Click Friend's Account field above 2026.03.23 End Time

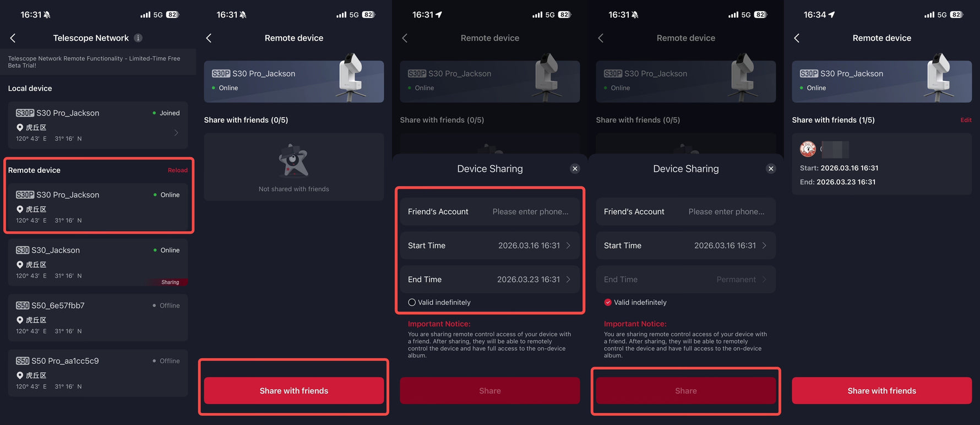pos(490,211)
